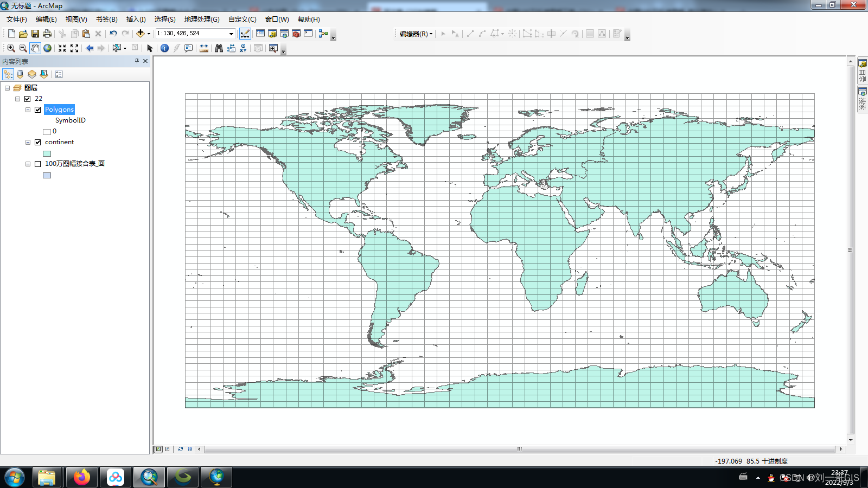Screen dimensions: 868x488
Task: Collapse the 22 group layer
Action: point(17,99)
